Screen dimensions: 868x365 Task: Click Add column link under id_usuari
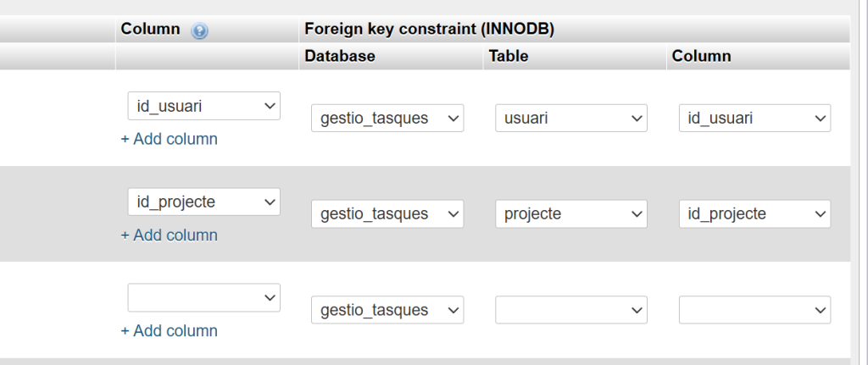tap(170, 139)
